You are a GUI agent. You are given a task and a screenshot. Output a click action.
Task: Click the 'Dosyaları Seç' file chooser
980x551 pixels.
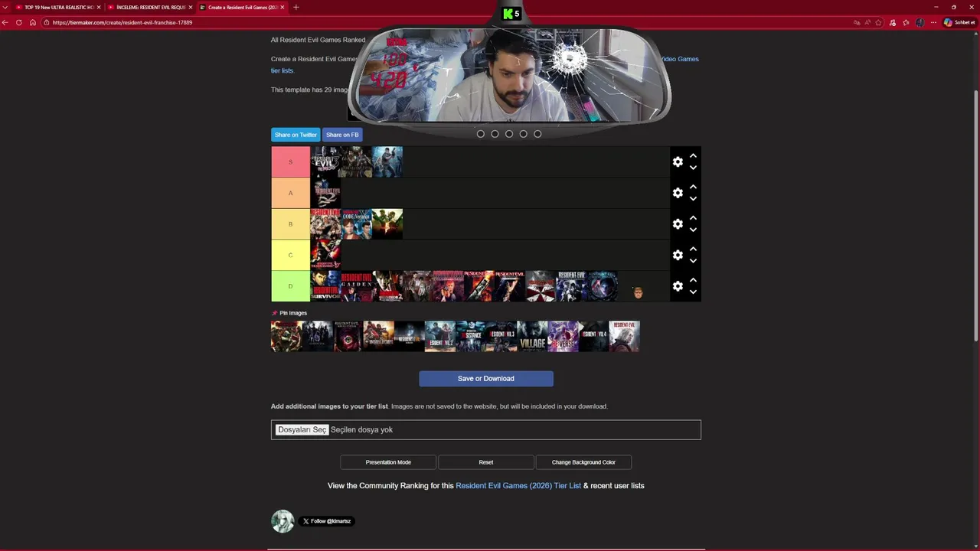[x=302, y=430]
